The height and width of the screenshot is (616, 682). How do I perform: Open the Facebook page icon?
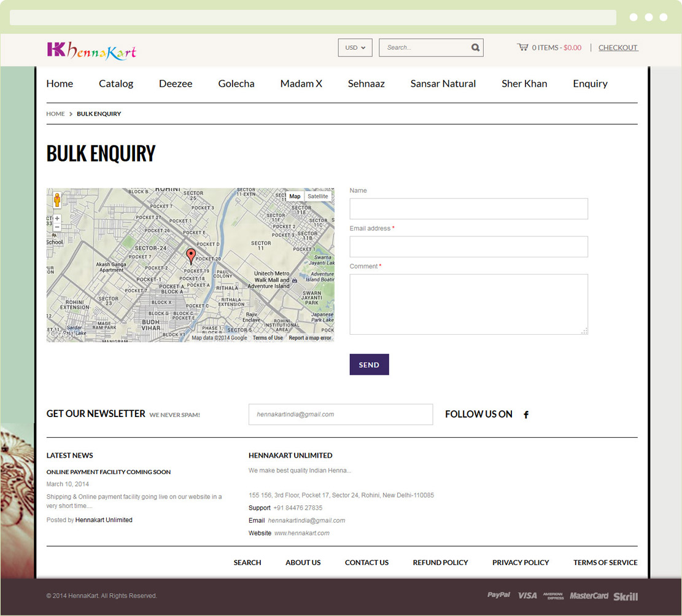pyautogui.click(x=526, y=415)
